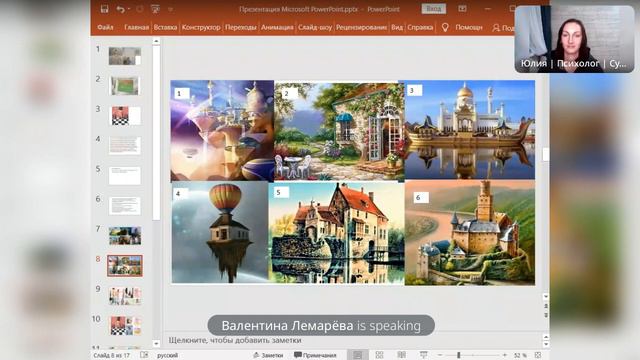Image resolution: width=640 pixels, height=360 pixels.
Task: Click image 4 of balloon floating house
Action: (220, 232)
